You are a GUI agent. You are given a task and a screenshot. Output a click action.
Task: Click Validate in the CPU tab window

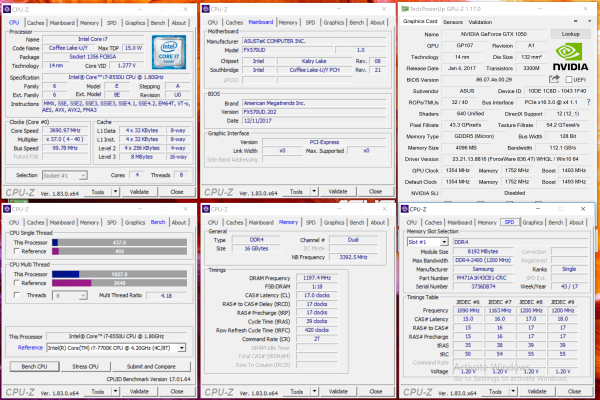139,191
